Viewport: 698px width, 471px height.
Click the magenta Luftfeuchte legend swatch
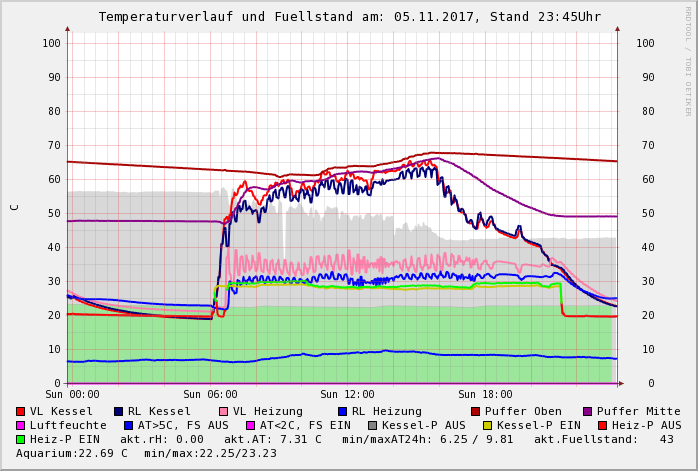point(21,425)
